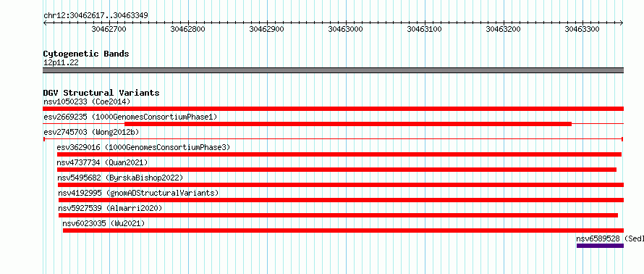This screenshot has height=274, width=644.
Task: Click ruler position 30463300
Action: pyautogui.click(x=582, y=29)
